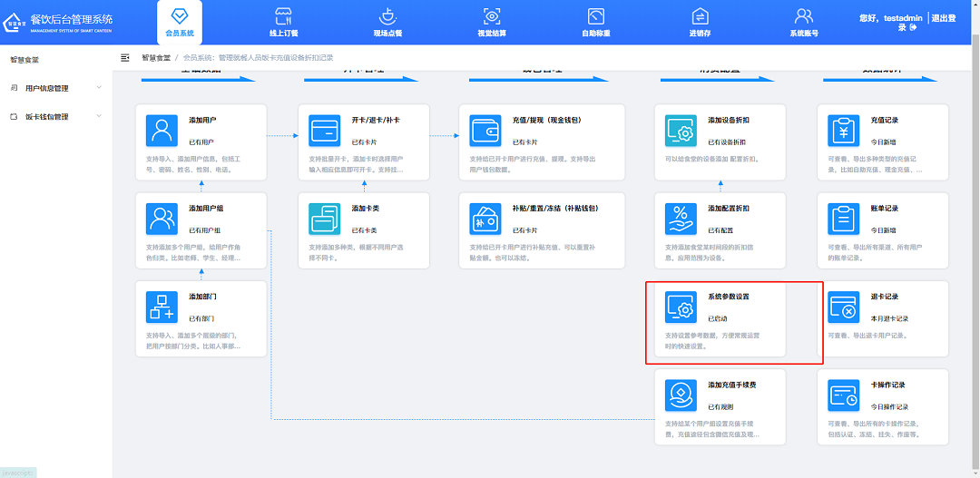The height and width of the screenshot is (478, 980).
Task: Click the 充值/提现 wallet icon
Action: pos(485,131)
